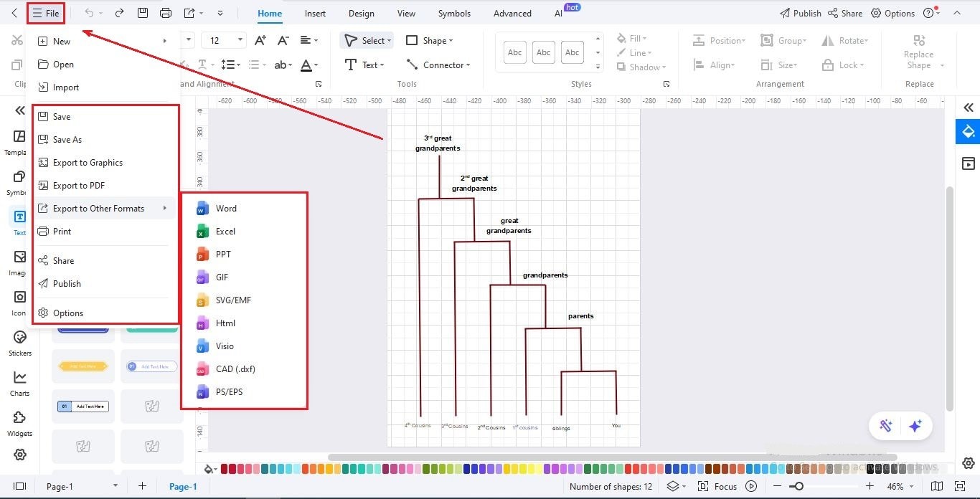Start presentation with the play icon
Image resolution: width=980 pixels, height=499 pixels.
[x=750, y=486]
